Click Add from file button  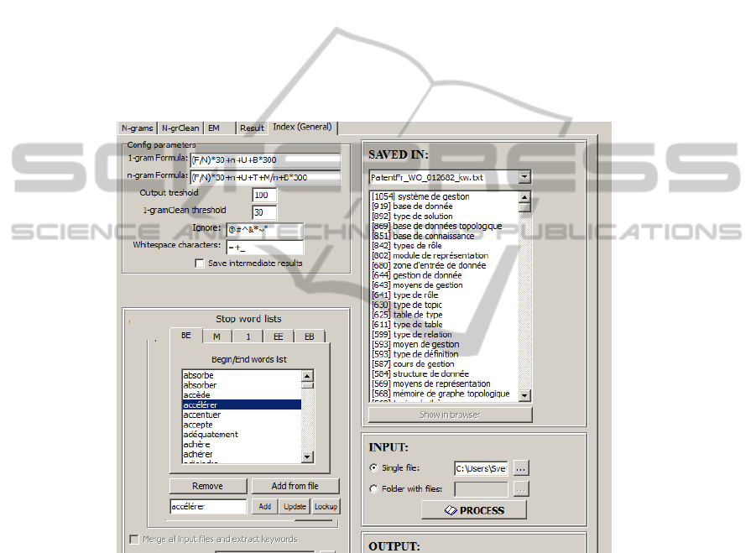coord(295,486)
